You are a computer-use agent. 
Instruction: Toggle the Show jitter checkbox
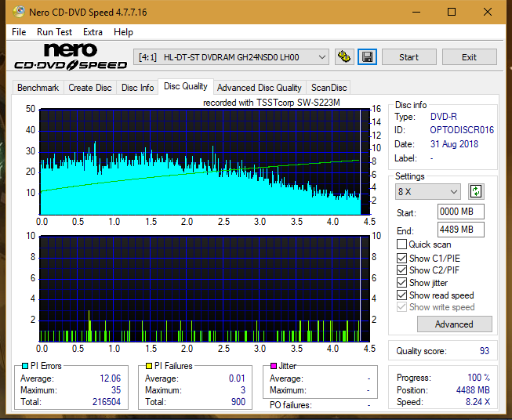(401, 283)
